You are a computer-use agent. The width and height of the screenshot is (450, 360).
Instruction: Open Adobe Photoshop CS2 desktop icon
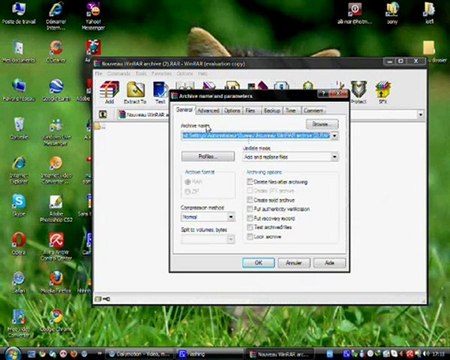pos(56,209)
